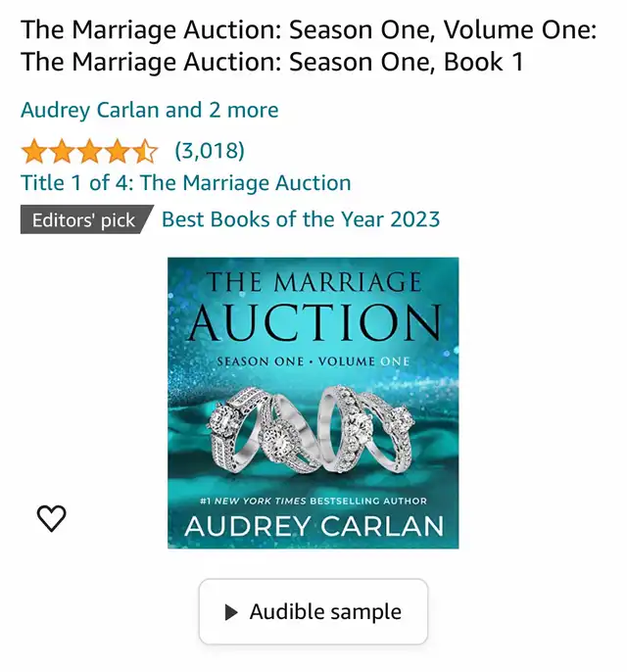Click the second orange rating star
Image resolution: width=627 pixels, height=672 pixels.
click(x=62, y=151)
